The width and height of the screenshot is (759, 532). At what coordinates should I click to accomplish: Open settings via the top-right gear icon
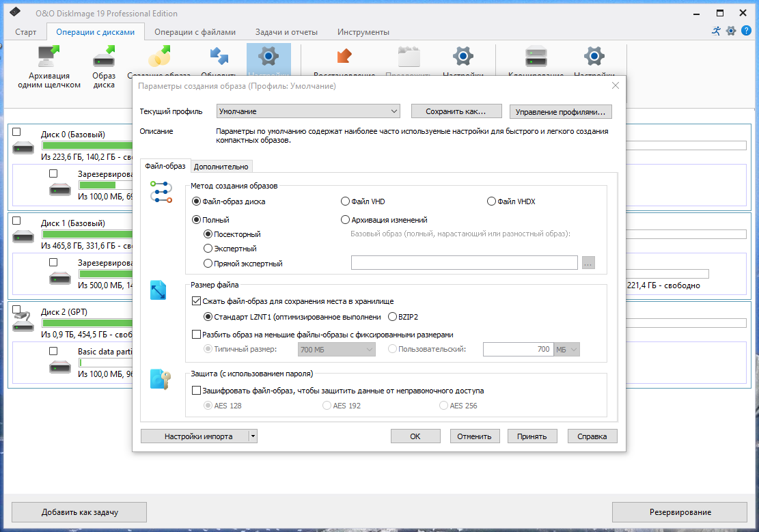[x=732, y=31]
